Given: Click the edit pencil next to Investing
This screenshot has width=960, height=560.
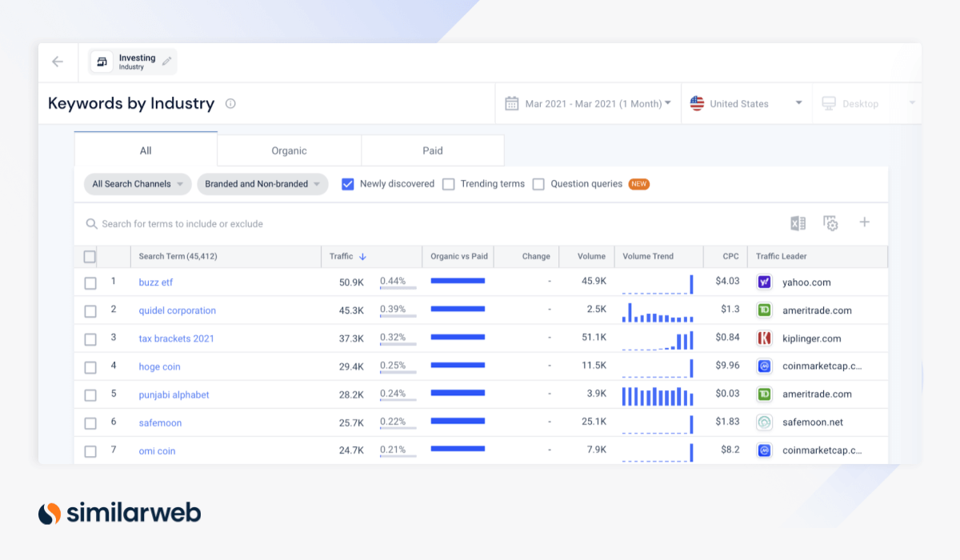Looking at the screenshot, I should pos(166,59).
